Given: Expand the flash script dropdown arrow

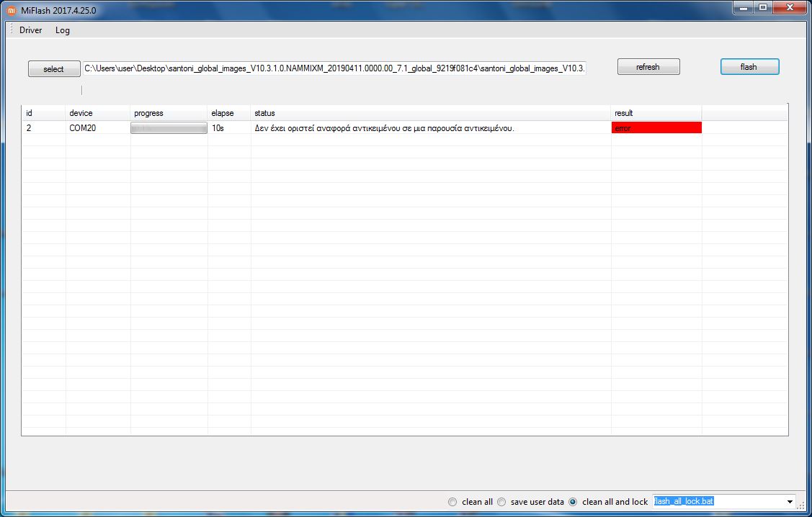Looking at the screenshot, I should (790, 501).
